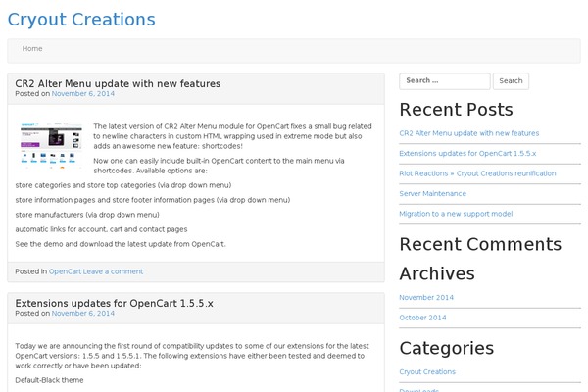Open the post title CR2 Alter Menu update
Viewport: 588px width, 392px height.
tap(118, 83)
